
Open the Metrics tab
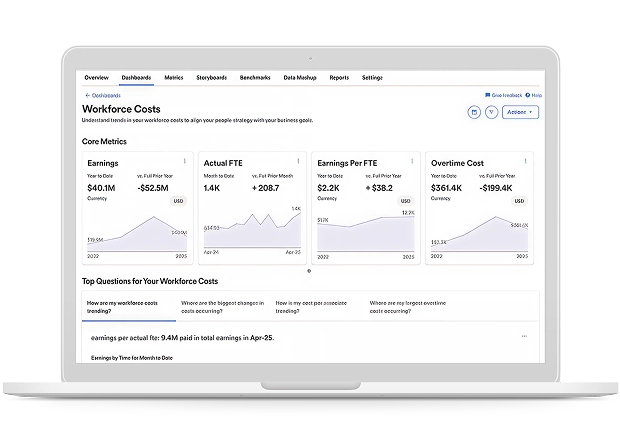[174, 78]
